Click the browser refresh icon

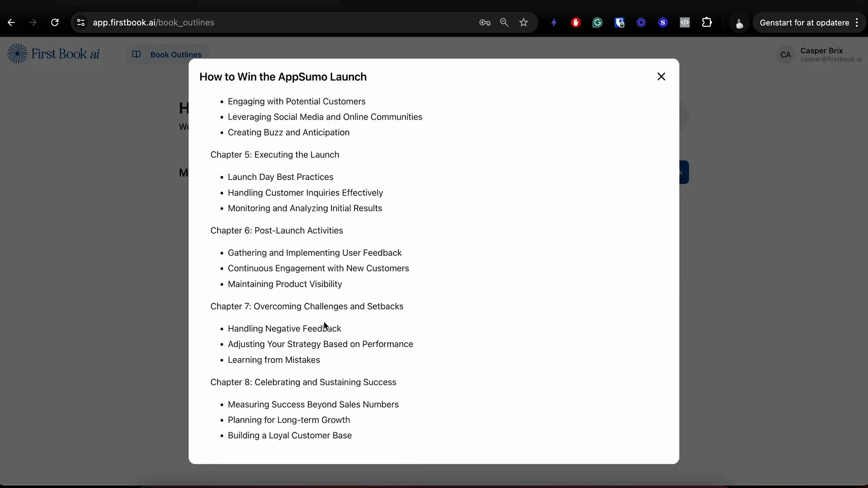pos(54,22)
